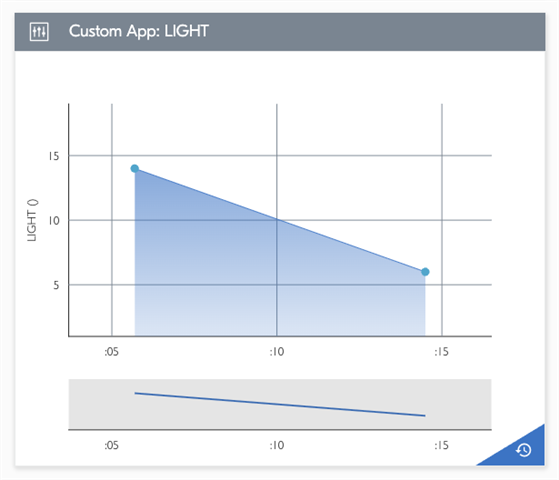Select the last data point near 6
Image resolution: width=559 pixels, height=480 pixels.
(x=425, y=272)
